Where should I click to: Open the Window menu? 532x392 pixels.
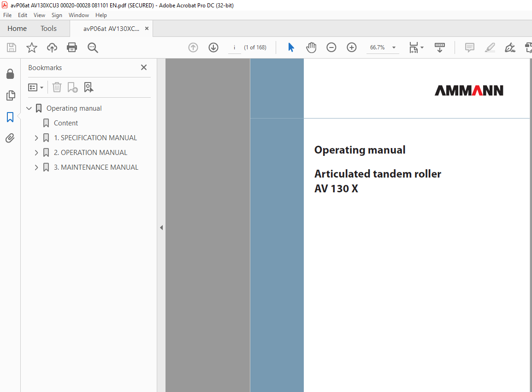pyautogui.click(x=79, y=15)
